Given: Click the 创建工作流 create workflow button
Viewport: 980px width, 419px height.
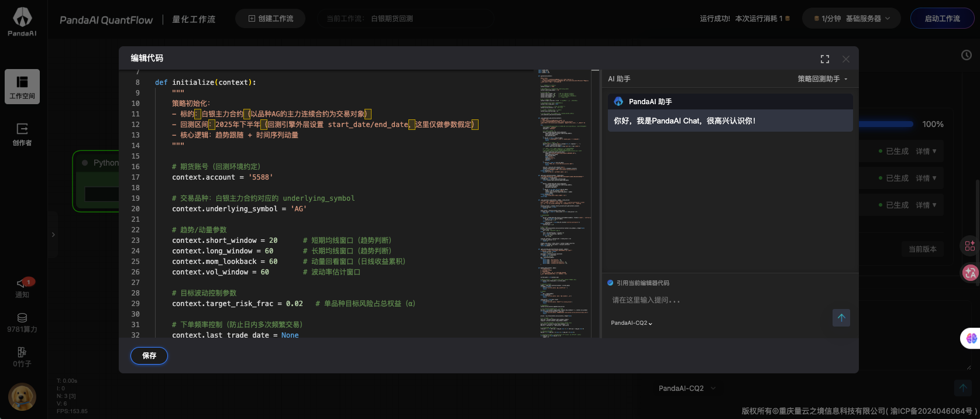Looking at the screenshot, I should click(271, 19).
